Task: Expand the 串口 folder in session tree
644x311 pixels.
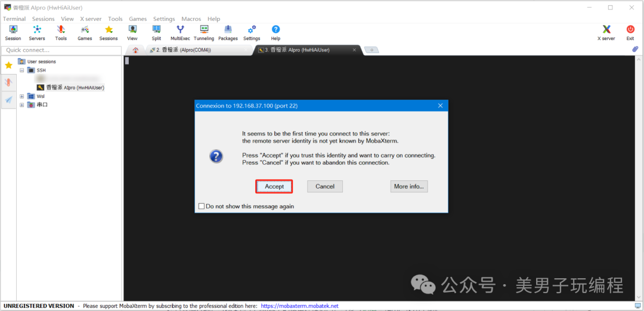Action: 22,105
